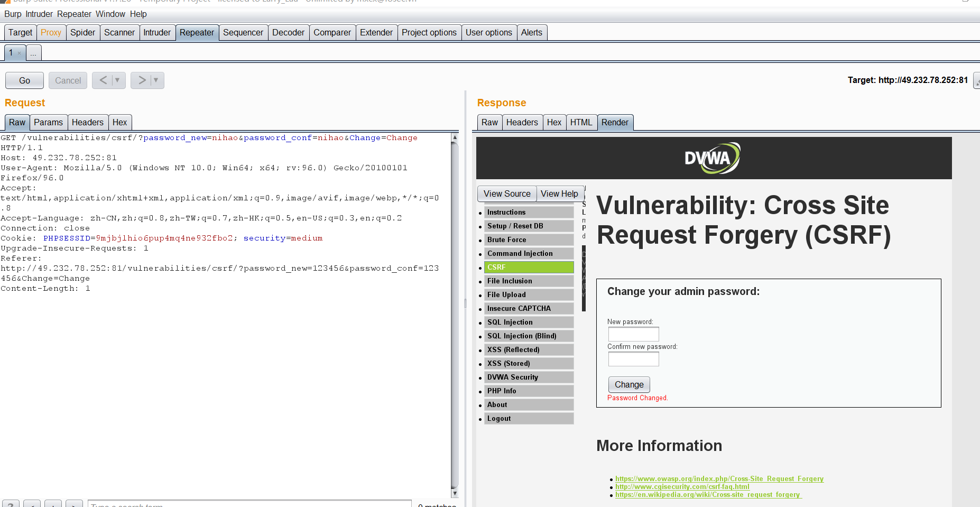Click the DVWA logo in rendered response

[713, 158]
